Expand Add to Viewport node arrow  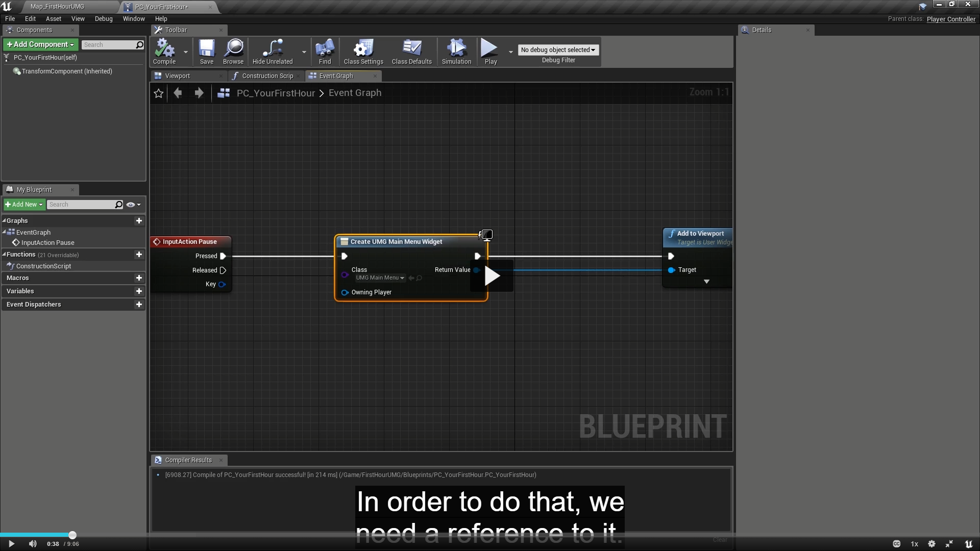click(x=706, y=282)
